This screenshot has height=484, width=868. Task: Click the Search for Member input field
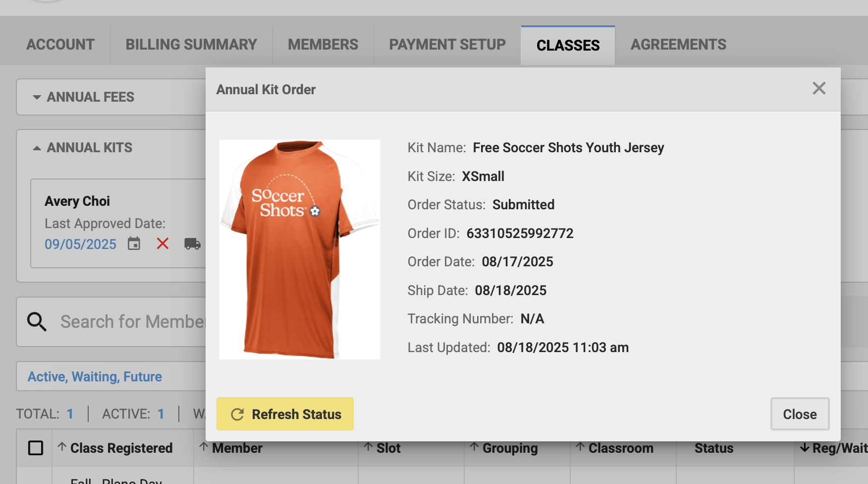(x=132, y=322)
